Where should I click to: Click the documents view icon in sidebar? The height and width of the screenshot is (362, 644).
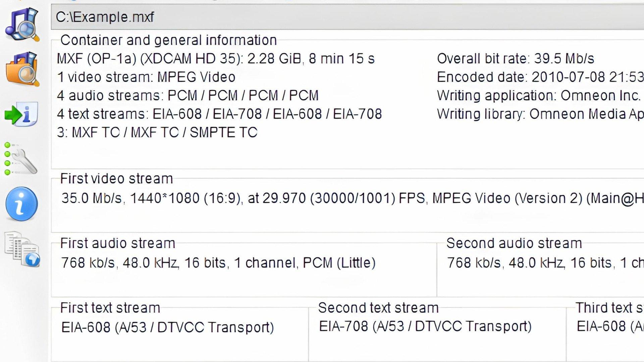click(x=22, y=249)
